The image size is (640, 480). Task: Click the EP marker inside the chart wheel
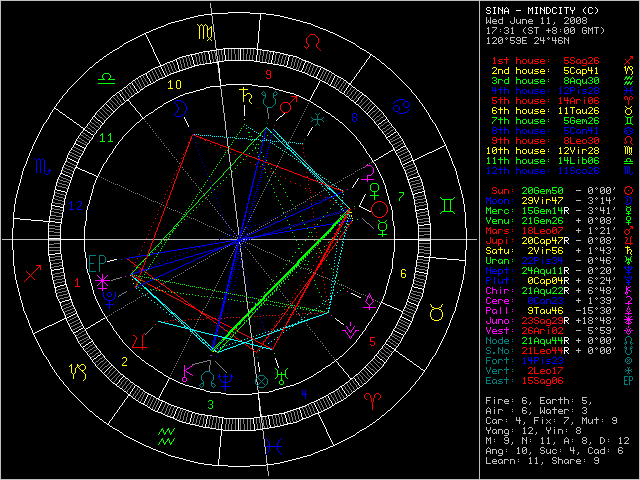point(98,262)
